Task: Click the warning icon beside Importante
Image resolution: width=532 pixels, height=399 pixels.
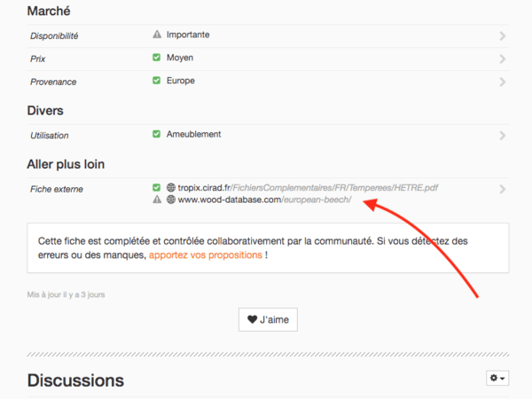Action: coord(157,35)
